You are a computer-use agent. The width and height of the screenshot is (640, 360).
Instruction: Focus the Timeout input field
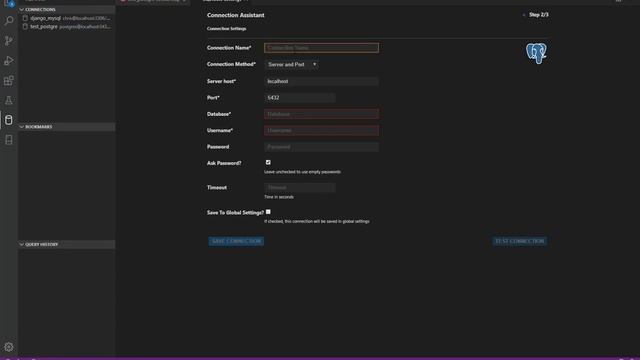point(300,187)
